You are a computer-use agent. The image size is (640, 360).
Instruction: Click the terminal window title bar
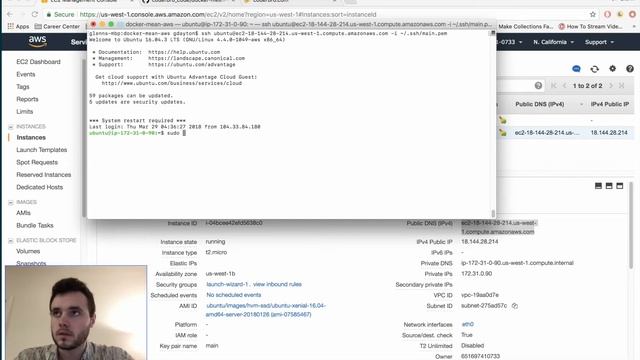pos(291,24)
